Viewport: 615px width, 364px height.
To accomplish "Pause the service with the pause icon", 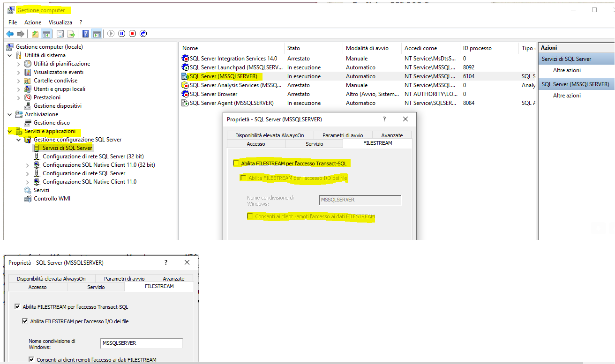I will 122,34.
